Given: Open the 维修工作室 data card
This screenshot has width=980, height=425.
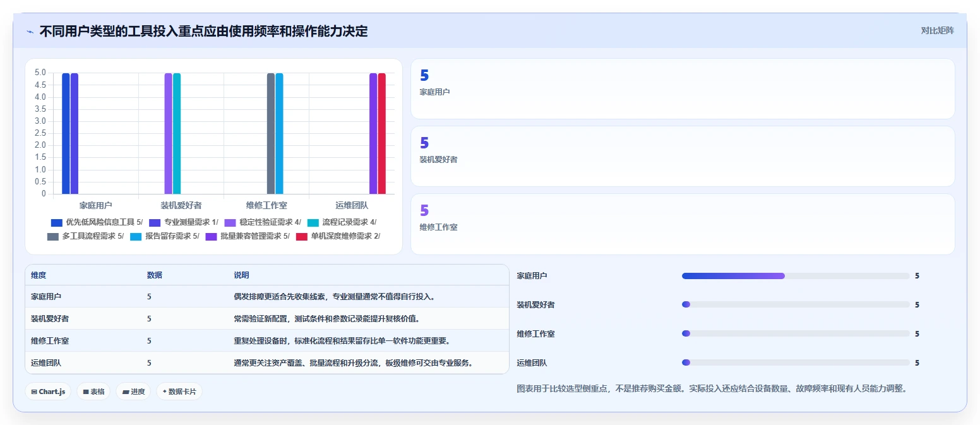Looking at the screenshot, I should tap(683, 224).
